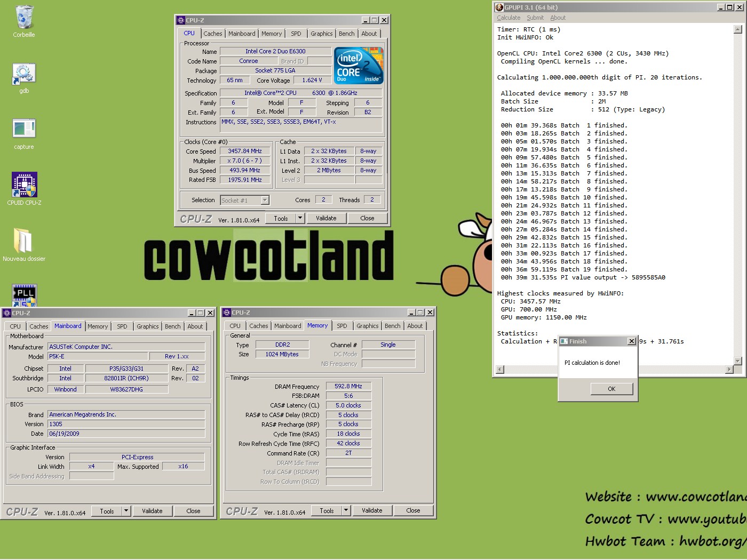Click the Memory CPU-Z window title icon
This screenshot has height=560, width=747.
[x=227, y=313]
